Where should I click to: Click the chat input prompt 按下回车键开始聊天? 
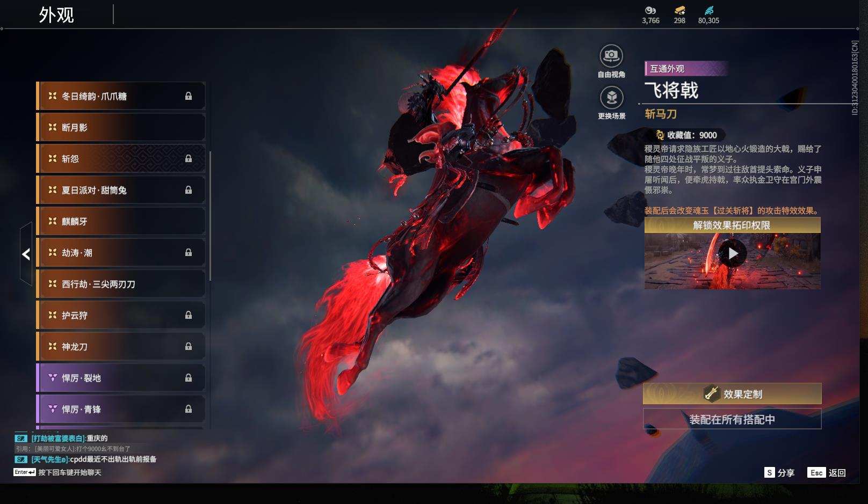tap(70, 472)
